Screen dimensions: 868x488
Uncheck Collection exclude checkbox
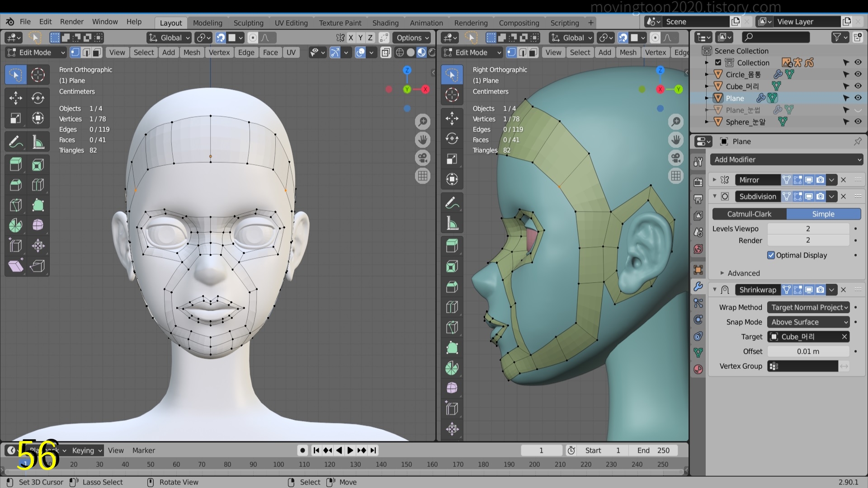click(x=718, y=62)
